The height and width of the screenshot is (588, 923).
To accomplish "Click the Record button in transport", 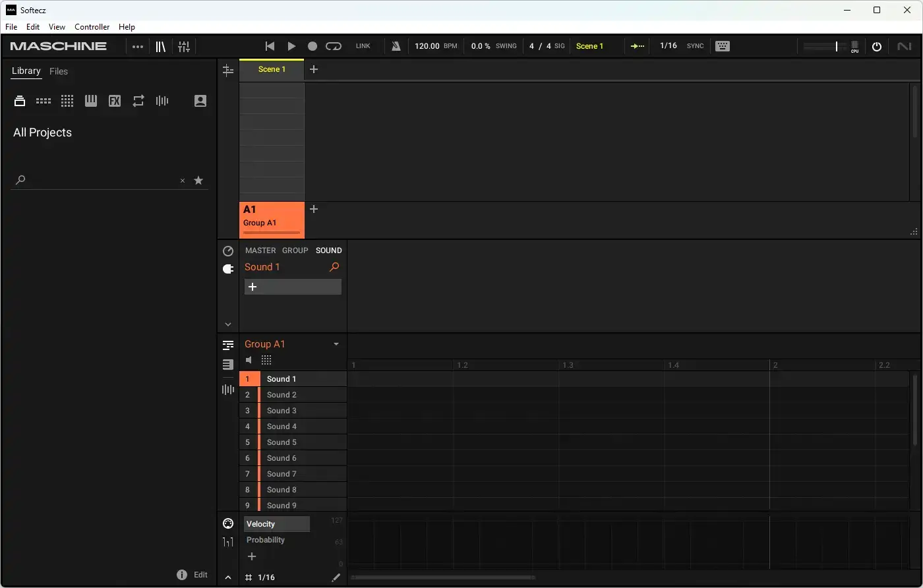I will tap(313, 46).
